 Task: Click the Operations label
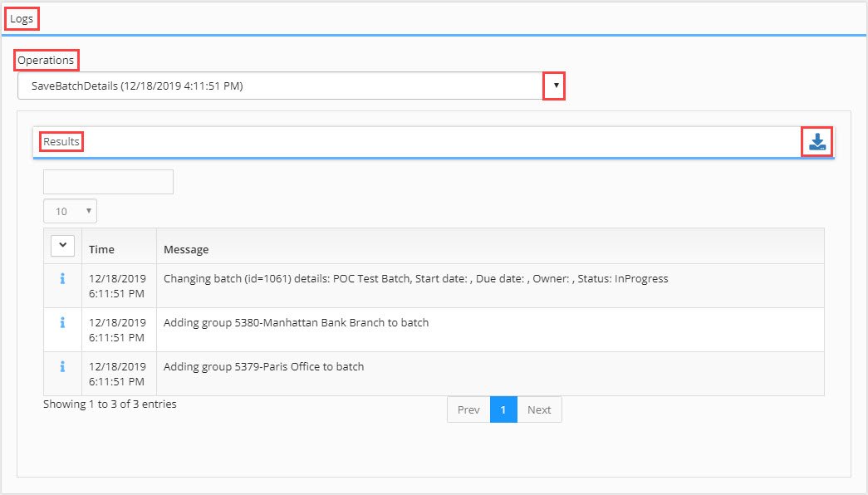(x=46, y=60)
